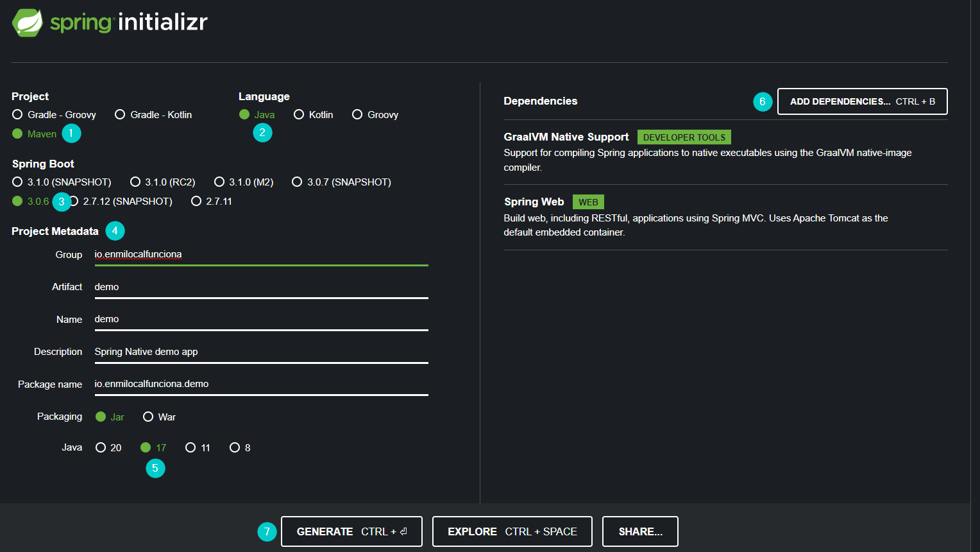Screen dimensions: 980x552
Task: Choose Kotlin as the language
Action: coord(313,114)
